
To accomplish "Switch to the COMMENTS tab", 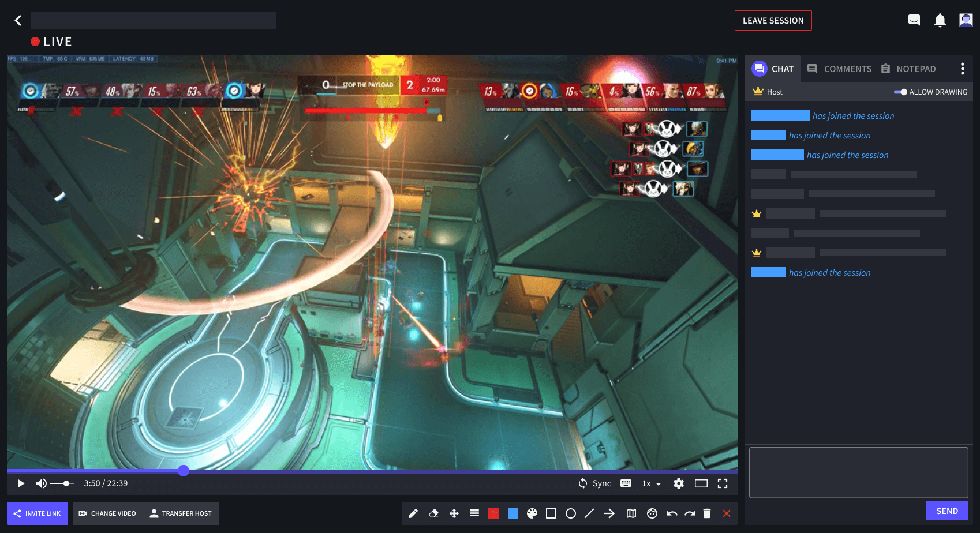I will pos(847,68).
